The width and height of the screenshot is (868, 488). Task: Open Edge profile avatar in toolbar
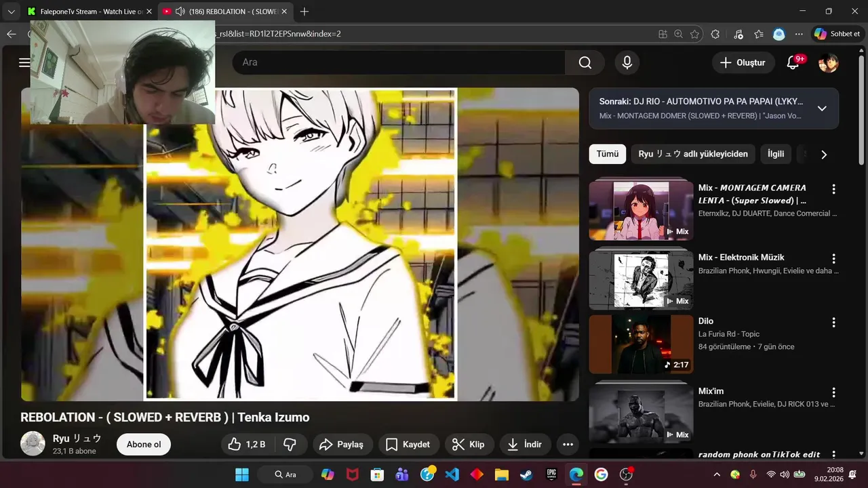779,34
